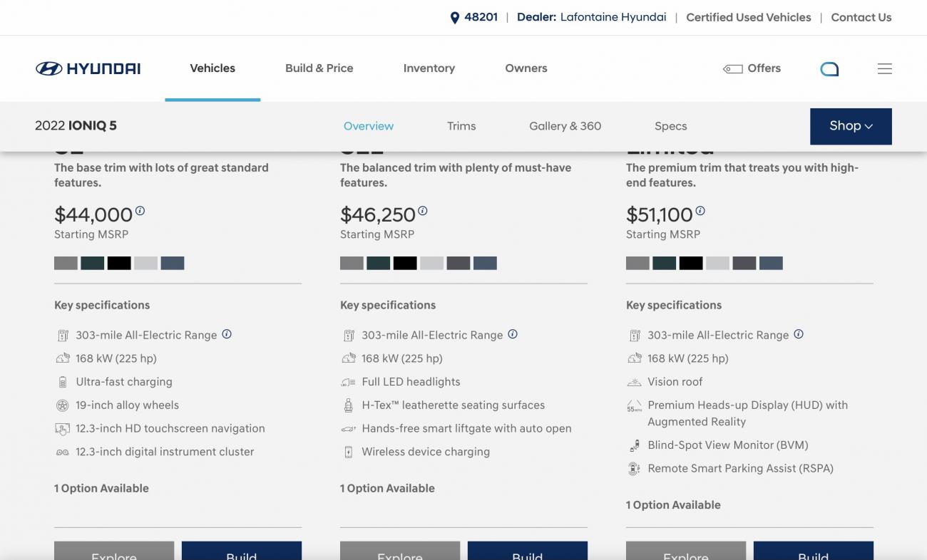
Task: Open Gallery & 360 tab
Action: pyautogui.click(x=565, y=126)
